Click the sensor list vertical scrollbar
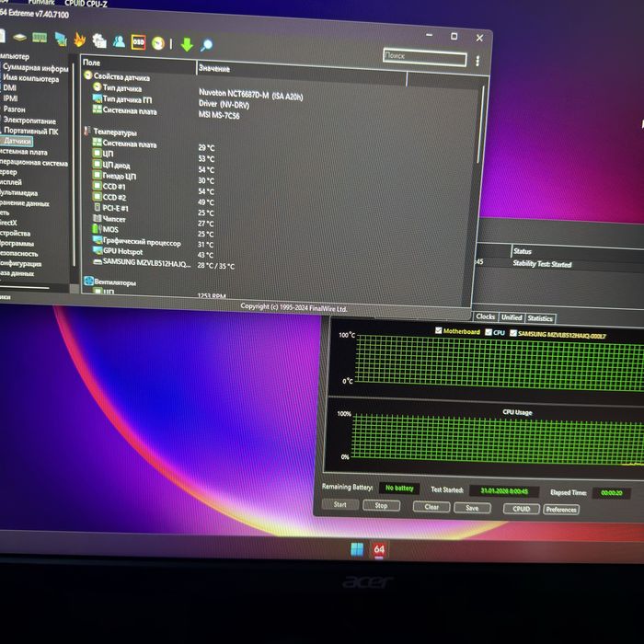644x644 pixels. (481, 123)
